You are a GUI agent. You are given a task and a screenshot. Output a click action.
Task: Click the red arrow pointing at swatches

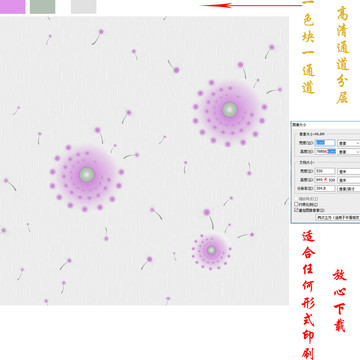click(251, 5)
